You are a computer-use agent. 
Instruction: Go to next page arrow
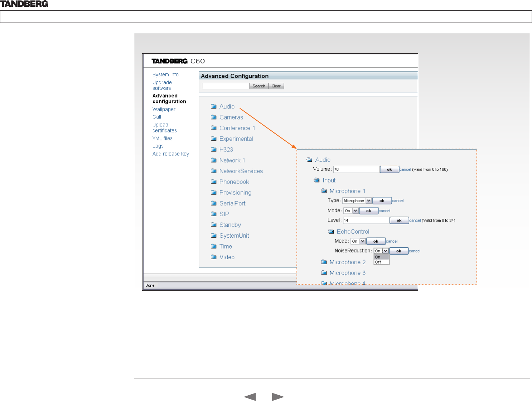click(x=278, y=397)
